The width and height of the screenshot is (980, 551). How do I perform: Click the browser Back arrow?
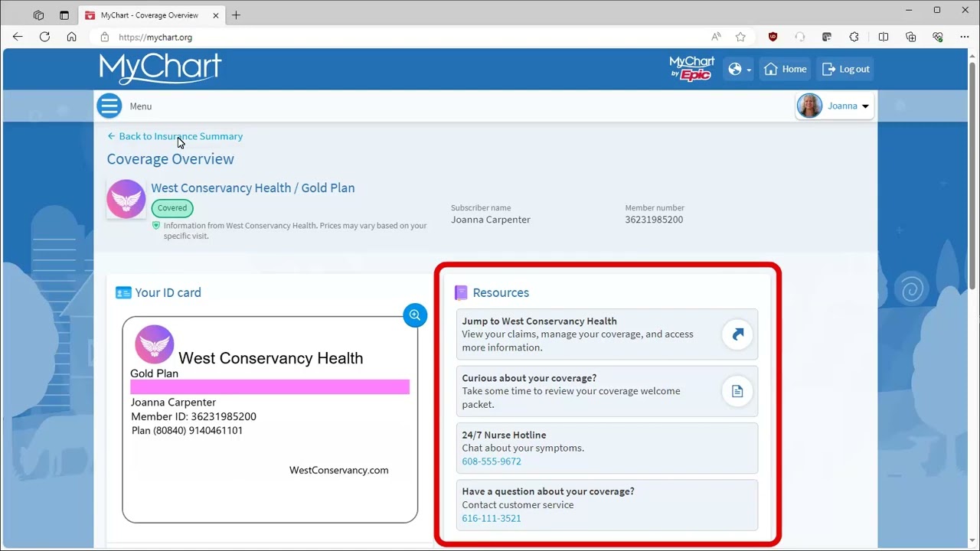coord(18,37)
